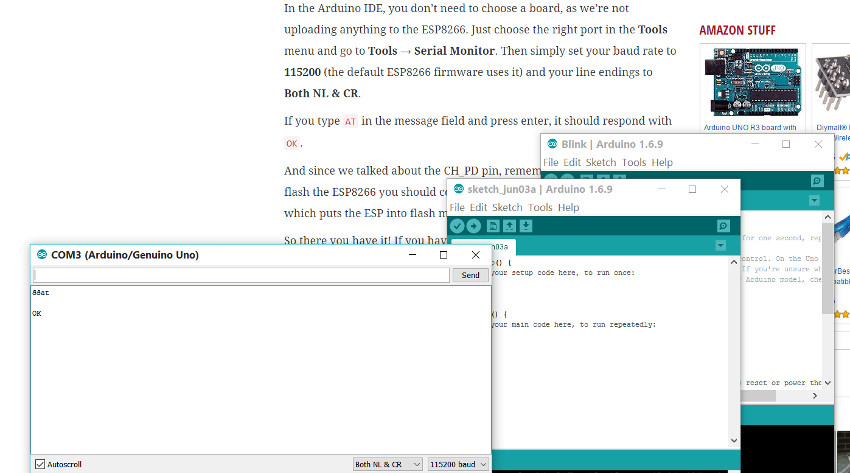Minimize the COM3 serial monitor window
Screen dimensions: 850x473
(413, 255)
